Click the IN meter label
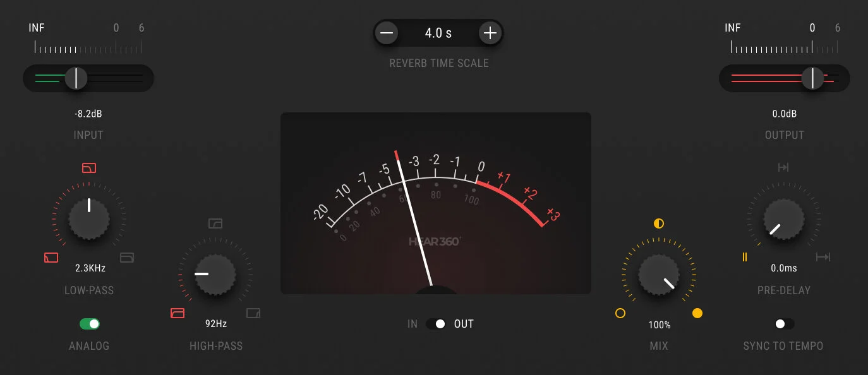 point(413,324)
